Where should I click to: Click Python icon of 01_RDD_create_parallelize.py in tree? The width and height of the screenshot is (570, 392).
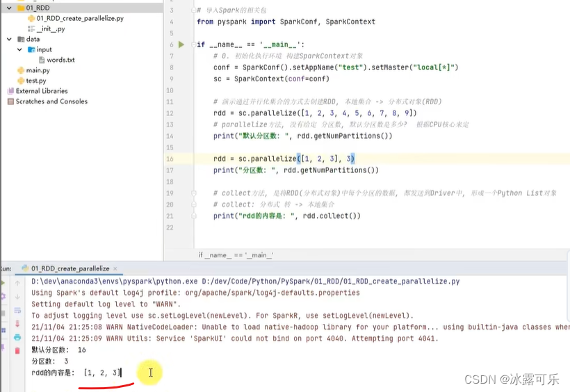31,18
